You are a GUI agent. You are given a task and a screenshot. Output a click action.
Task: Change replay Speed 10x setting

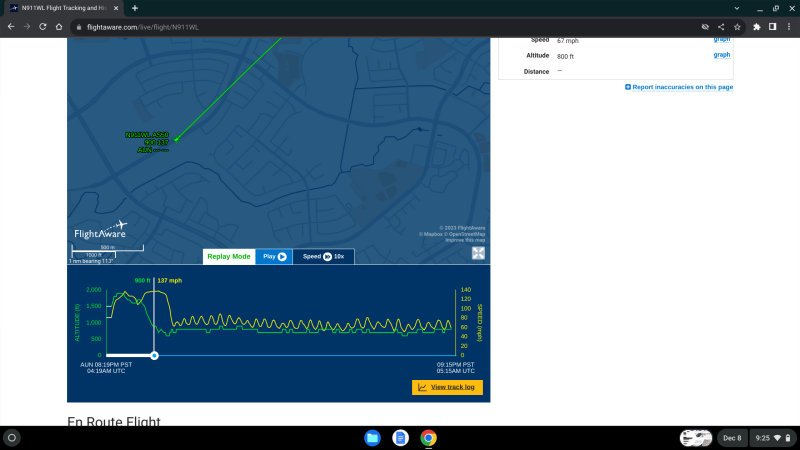(323, 257)
